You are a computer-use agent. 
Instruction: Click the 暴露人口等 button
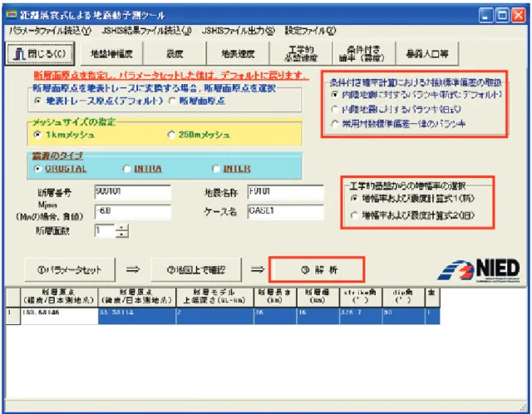click(x=427, y=53)
